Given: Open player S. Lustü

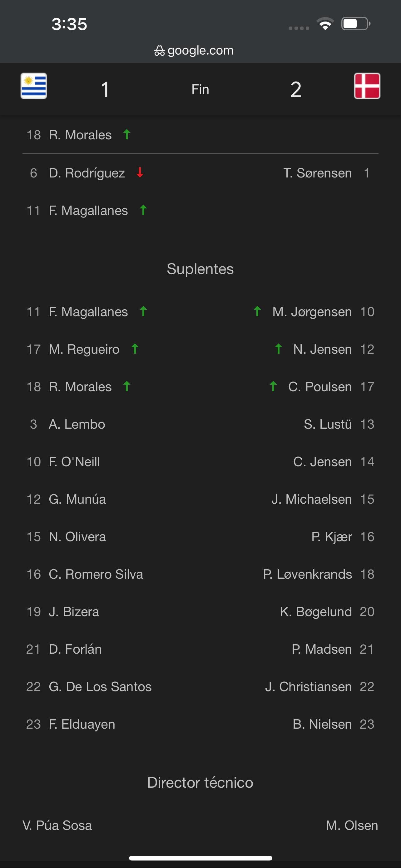Looking at the screenshot, I should 328,424.
